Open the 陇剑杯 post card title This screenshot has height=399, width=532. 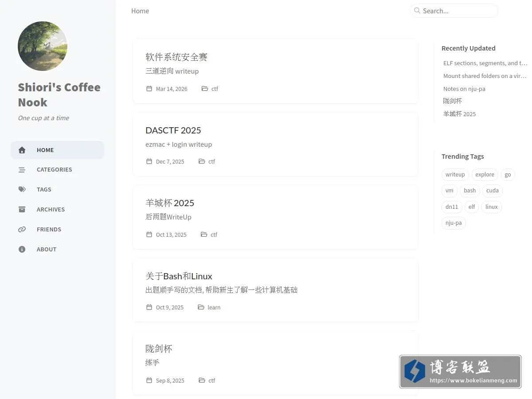159,349
